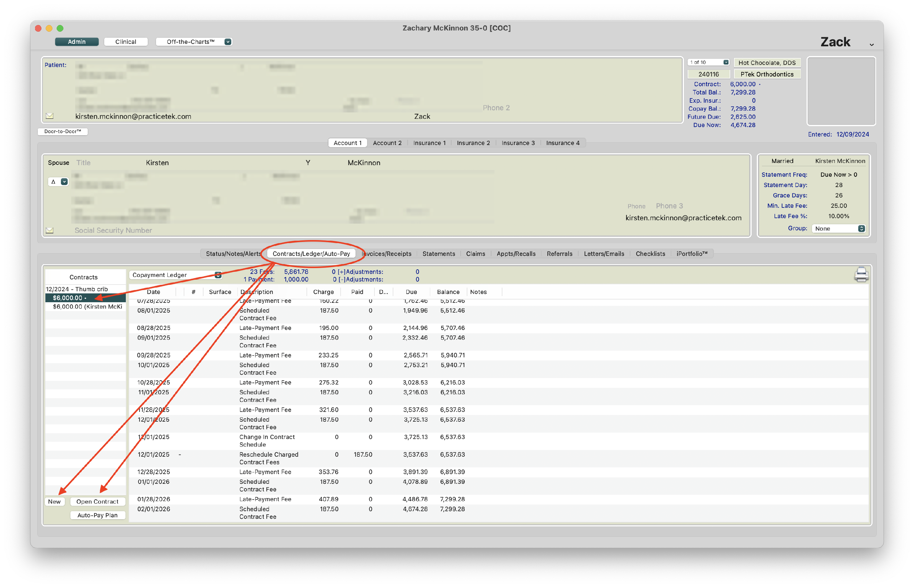Select the Admin mode button

click(77, 42)
